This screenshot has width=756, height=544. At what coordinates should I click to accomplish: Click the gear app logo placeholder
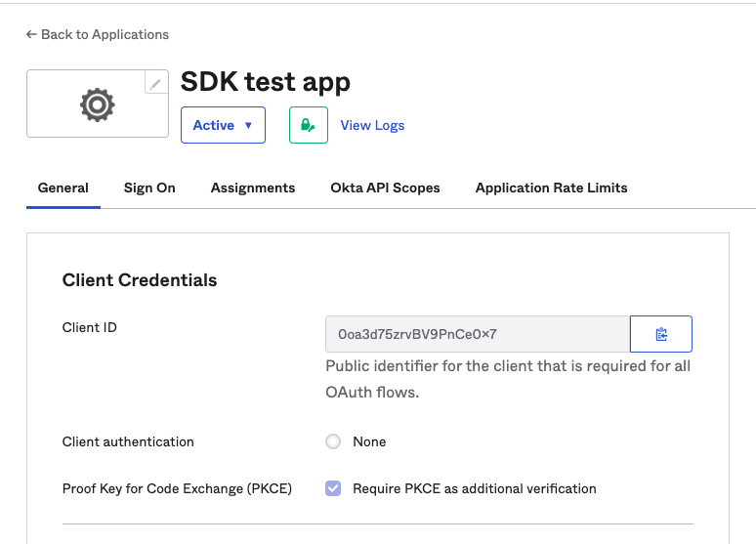point(97,105)
